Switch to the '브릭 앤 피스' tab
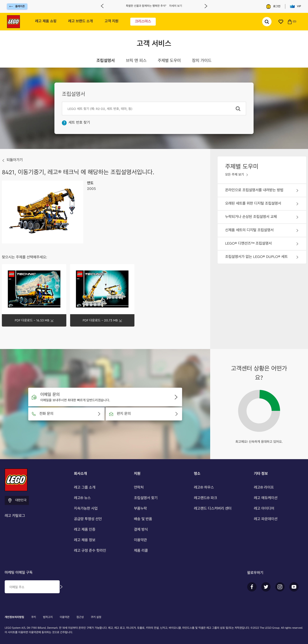Viewport: 308px width, 644px height. coord(136,60)
